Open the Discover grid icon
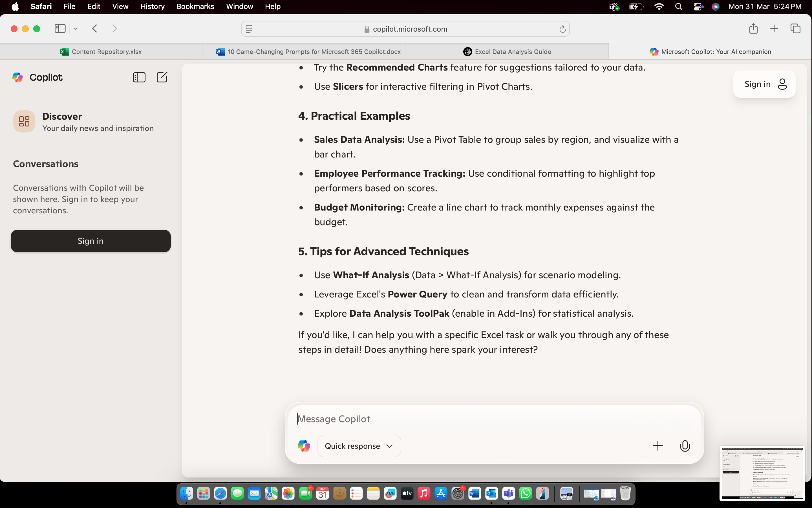 point(24,121)
